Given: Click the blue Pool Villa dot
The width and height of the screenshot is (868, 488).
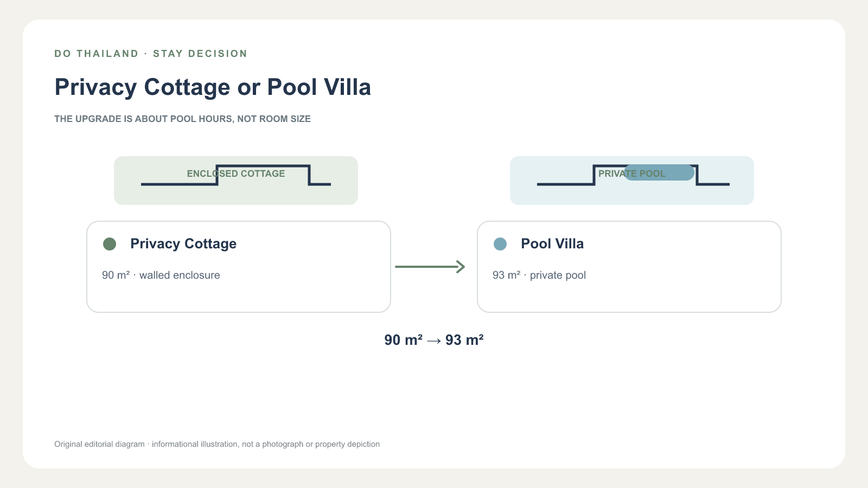Looking at the screenshot, I should click(500, 244).
